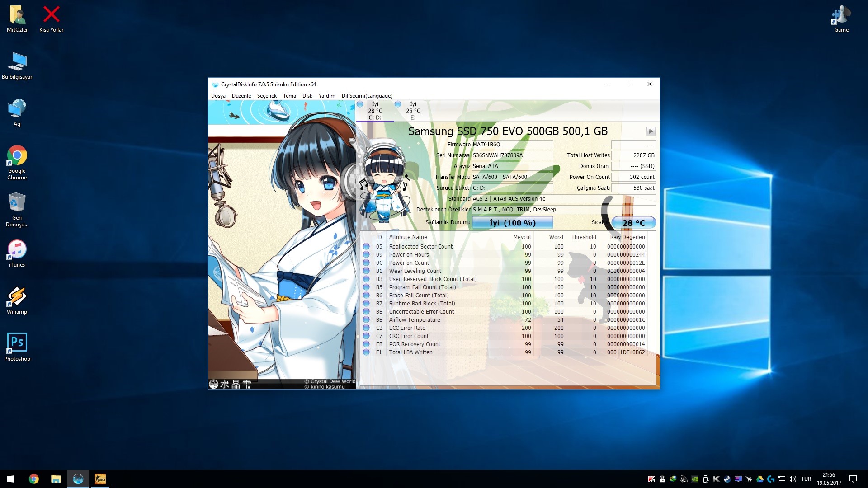Select the Used Reserved Block Count (Total) row
Screen dimensions: 868x488
point(504,279)
